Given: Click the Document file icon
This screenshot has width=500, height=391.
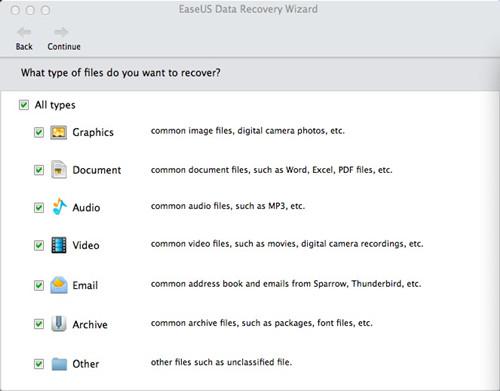Looking at the screenshot, I should coord(59,170).
